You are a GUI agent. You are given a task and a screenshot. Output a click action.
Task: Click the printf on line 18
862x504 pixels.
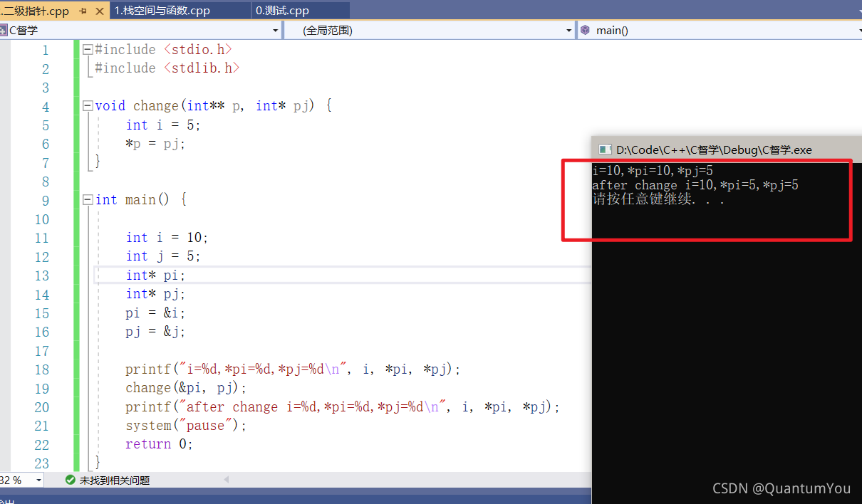(294, 369)
